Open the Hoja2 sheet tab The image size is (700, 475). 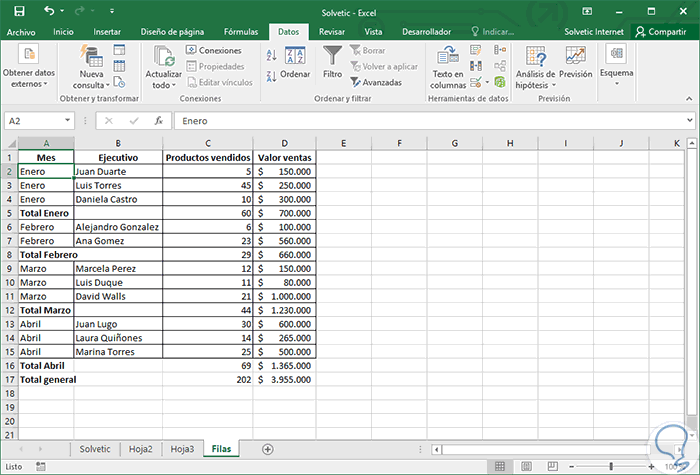(138, 449)
